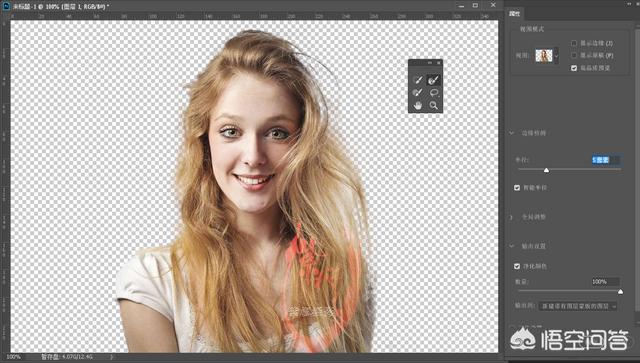Click the Radius value input field

pos(606,160)
